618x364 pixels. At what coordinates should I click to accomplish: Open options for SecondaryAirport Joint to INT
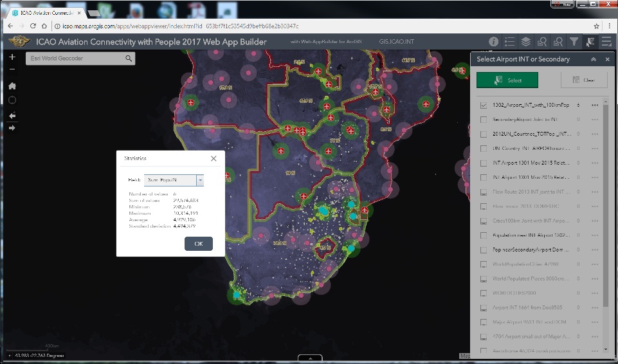pyautogui.click(x=595, y=120)
